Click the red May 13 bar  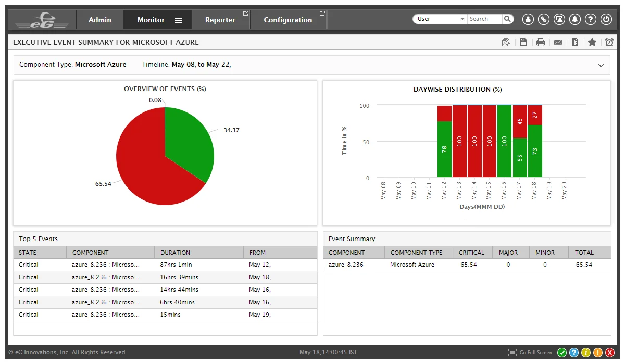459,141
